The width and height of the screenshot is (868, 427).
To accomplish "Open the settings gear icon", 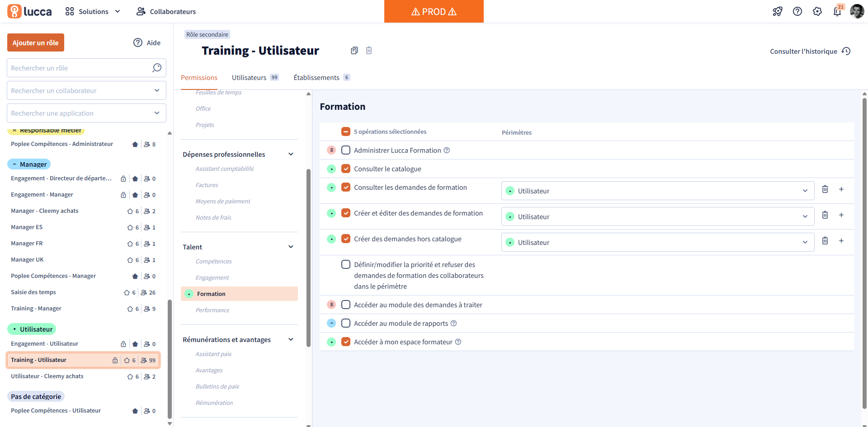I will tap(817, 11).
